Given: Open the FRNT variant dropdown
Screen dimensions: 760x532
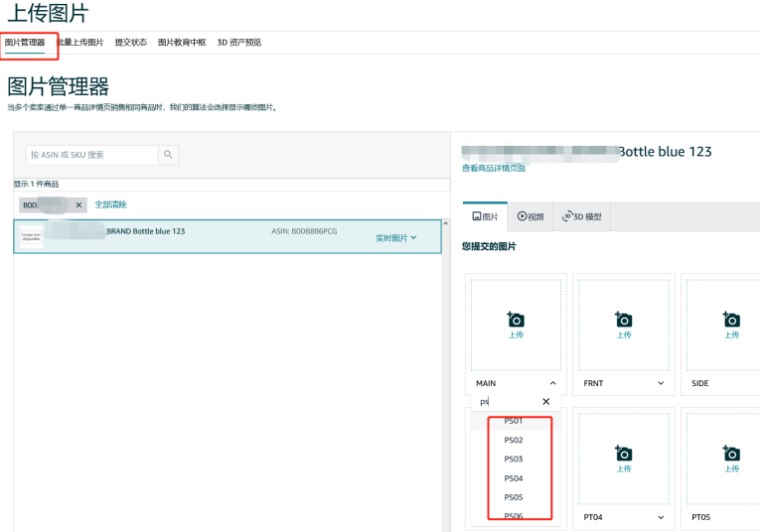Looking at the screenshot, I should click(661, 383).
